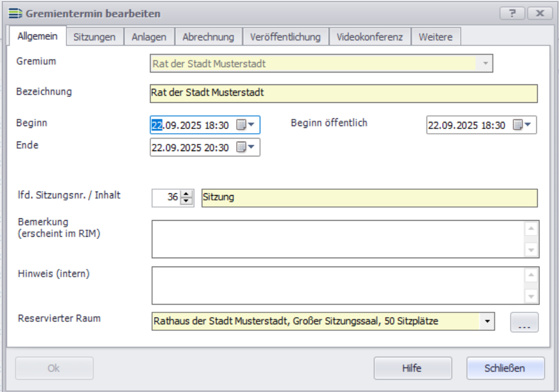Expand the Gremium dropdown list
Image resolution: width=559 pixels, height=392 pixels.
tap(485, 64)
